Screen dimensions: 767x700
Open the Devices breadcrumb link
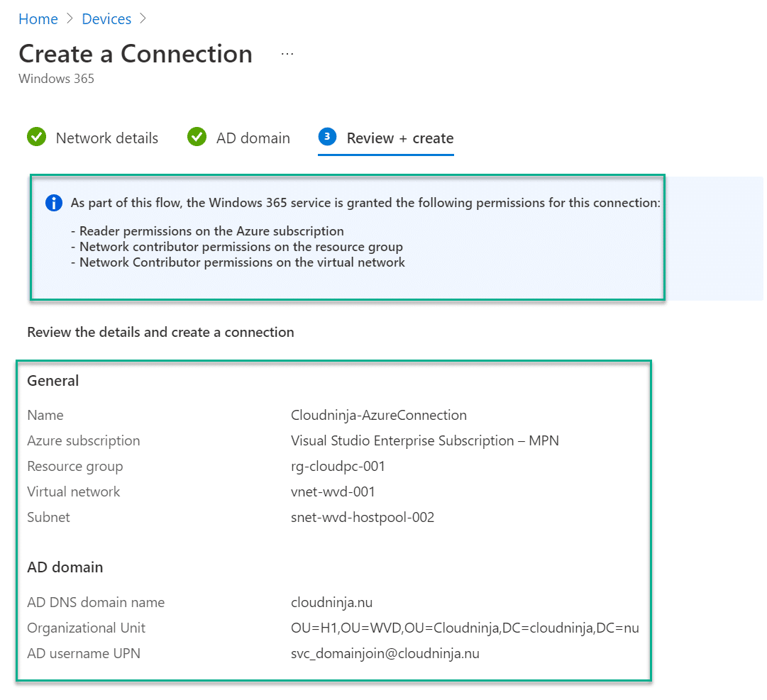[x=106, y=18]
